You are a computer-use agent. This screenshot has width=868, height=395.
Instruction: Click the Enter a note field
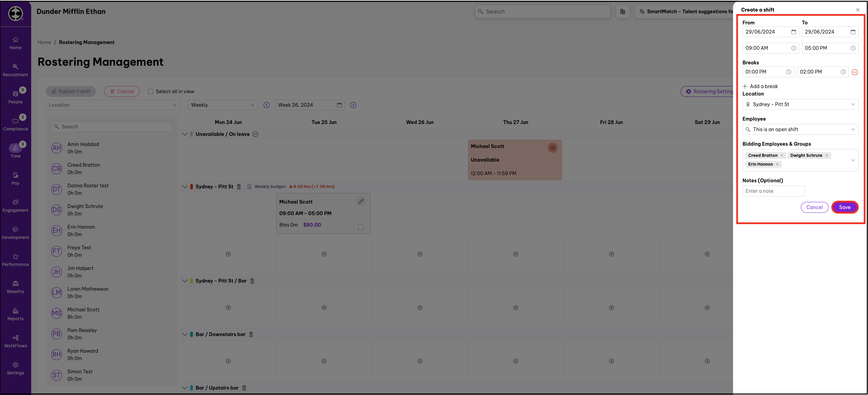click(x=773, y=191)
